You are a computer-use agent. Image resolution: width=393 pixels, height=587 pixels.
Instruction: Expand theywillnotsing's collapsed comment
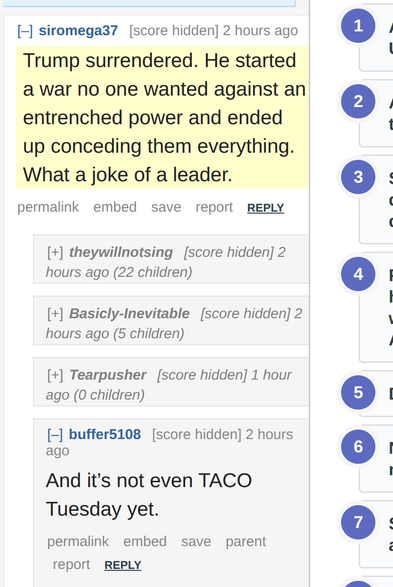(55, 252)
